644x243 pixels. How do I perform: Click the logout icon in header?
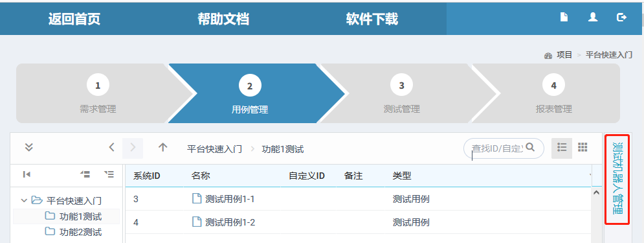(622, 17)
